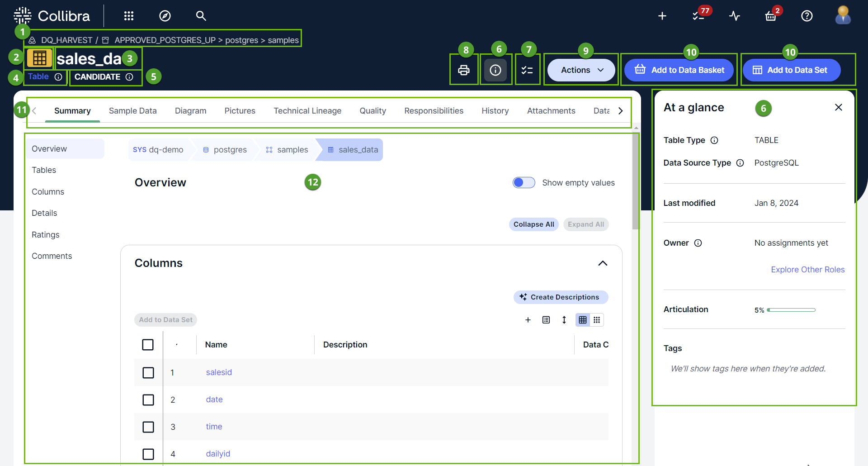Check the box for the salesid row
This screenshot has height=466, width=868.
coord(148,373)
